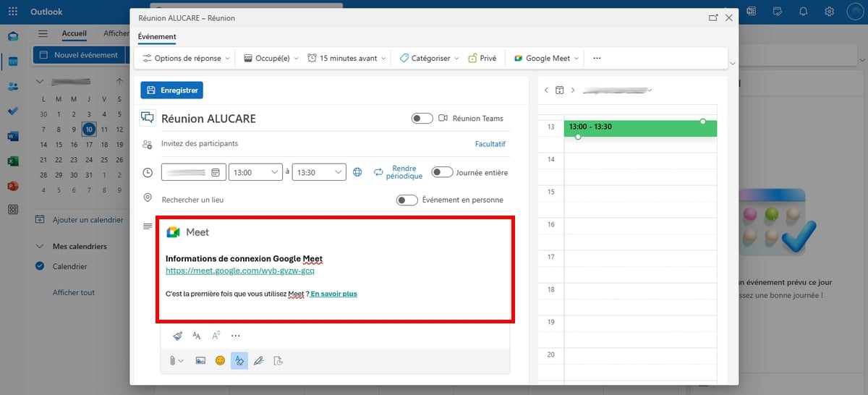Enable the Réunion Teams toggle
The image size is (868, 395).
422,119
